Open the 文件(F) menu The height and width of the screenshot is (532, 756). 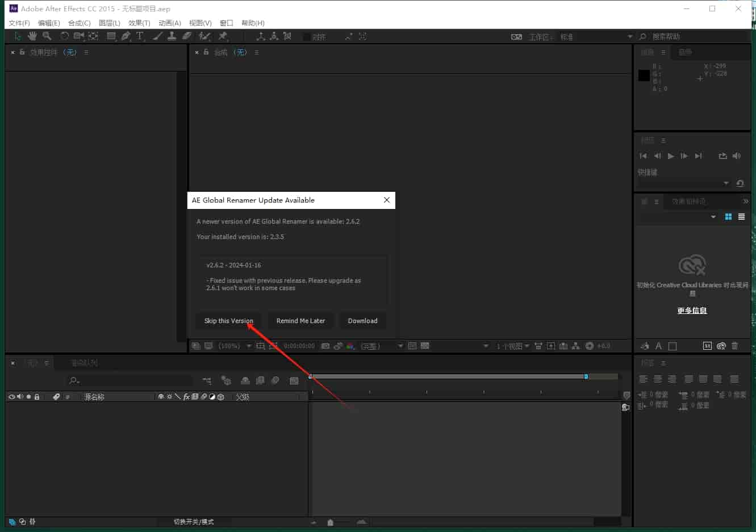click(x=19, y=23)
